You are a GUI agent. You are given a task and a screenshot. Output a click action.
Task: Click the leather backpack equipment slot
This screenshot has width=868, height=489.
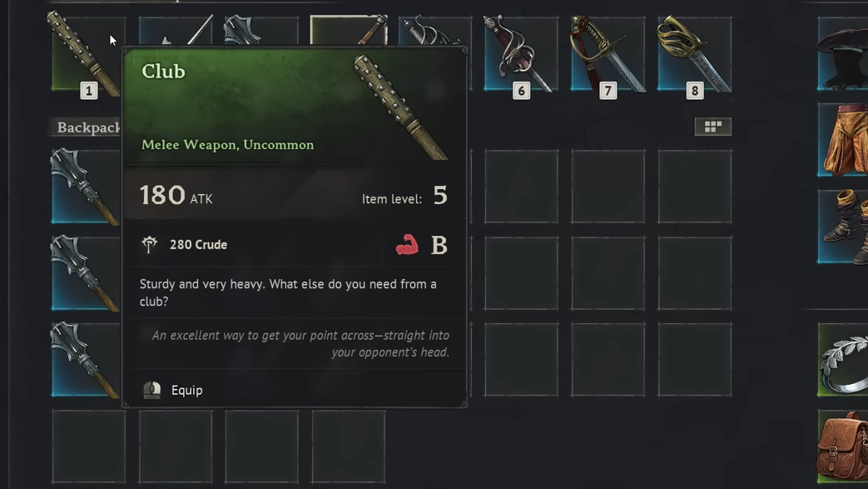coord(842,447)
